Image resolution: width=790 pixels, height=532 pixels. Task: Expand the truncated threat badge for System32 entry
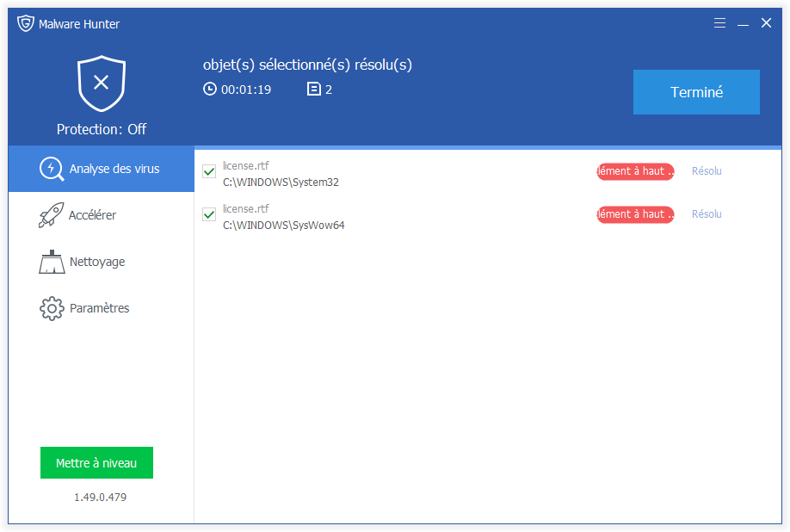coord(634,171)
